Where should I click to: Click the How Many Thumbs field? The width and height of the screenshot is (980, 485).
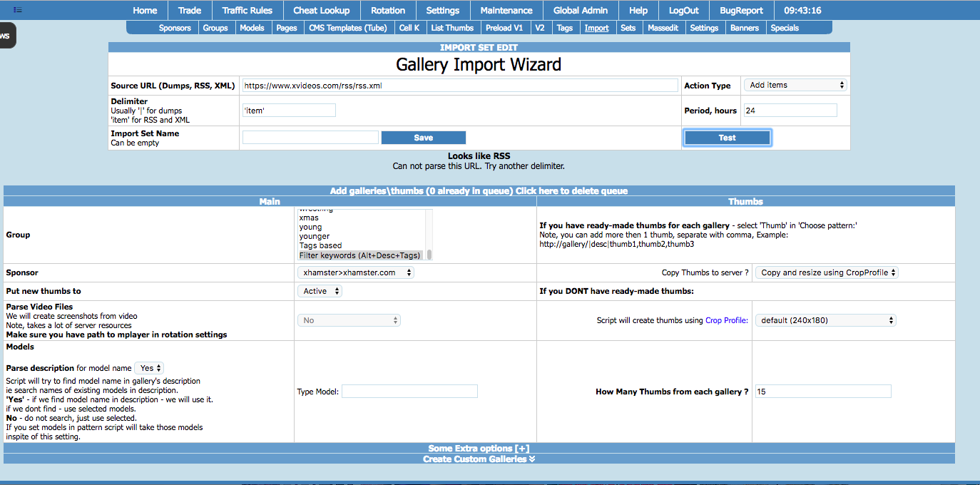point(823,392)
